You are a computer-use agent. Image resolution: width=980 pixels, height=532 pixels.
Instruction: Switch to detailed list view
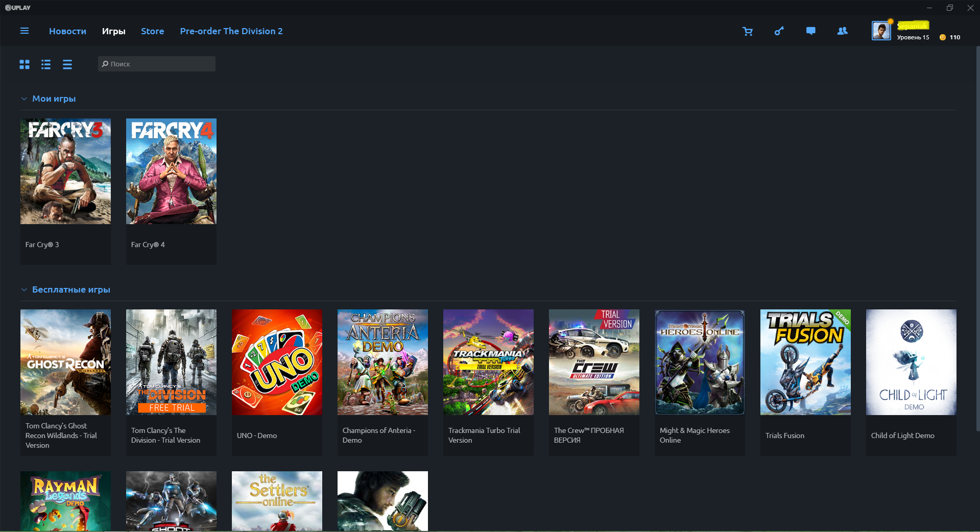click(x=46, y=64)
